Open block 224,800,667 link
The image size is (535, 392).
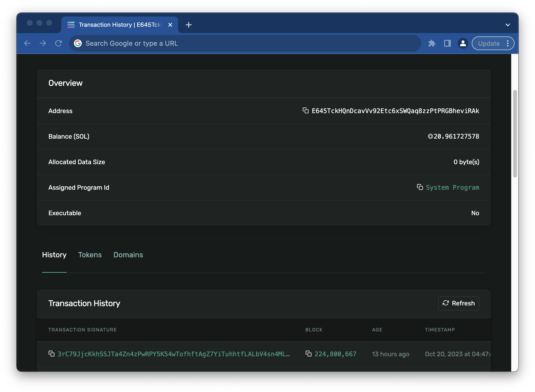[335, 354]
